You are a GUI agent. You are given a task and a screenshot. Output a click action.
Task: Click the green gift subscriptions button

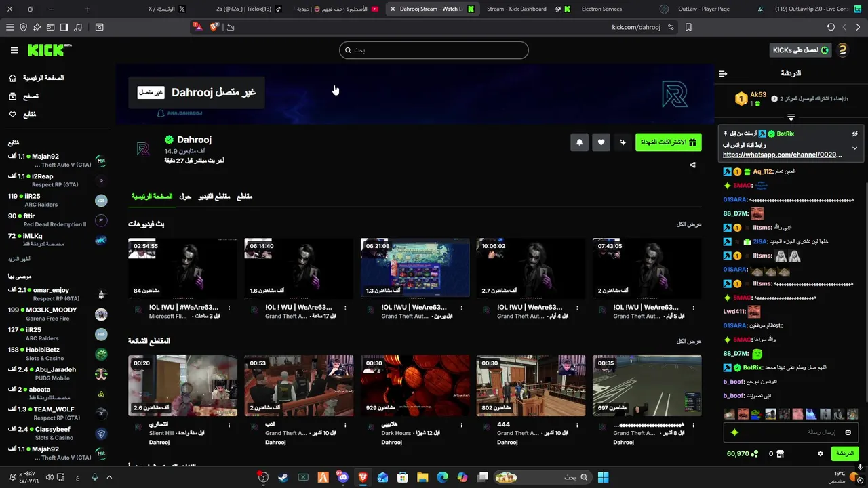(x=669, y=142)
